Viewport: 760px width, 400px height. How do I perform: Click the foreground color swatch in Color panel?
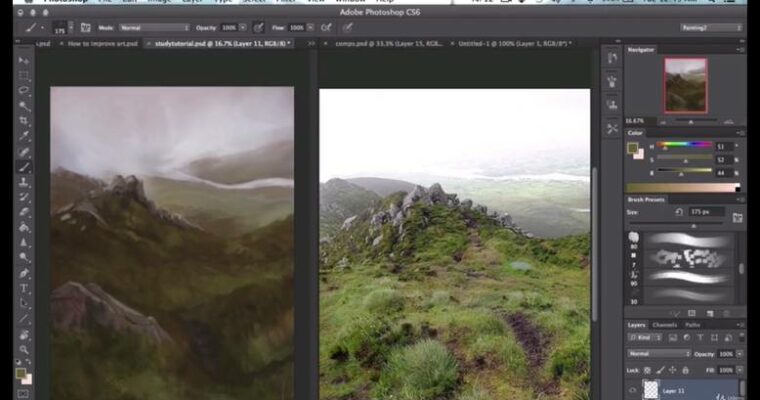pyautogui.click(x=632, y=148)
